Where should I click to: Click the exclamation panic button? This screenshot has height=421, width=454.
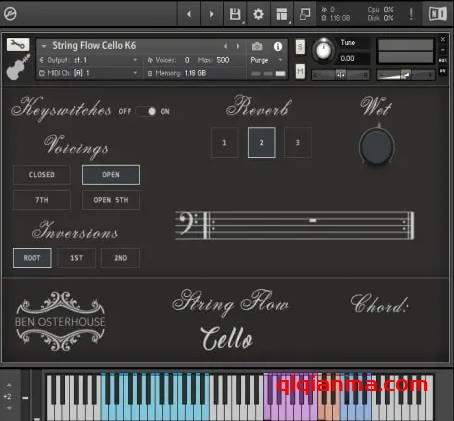point(411,14)
